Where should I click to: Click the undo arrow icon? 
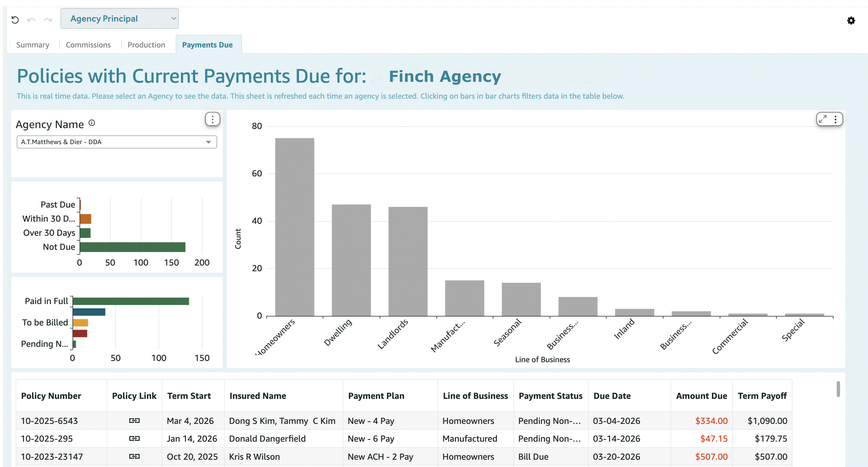click(31, 20)
